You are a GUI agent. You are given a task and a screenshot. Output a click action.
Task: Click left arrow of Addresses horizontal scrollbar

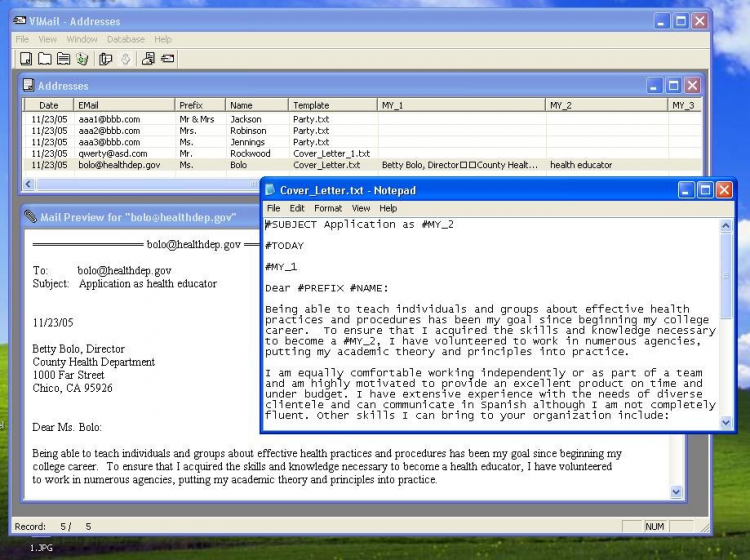(x=29, y=184)
